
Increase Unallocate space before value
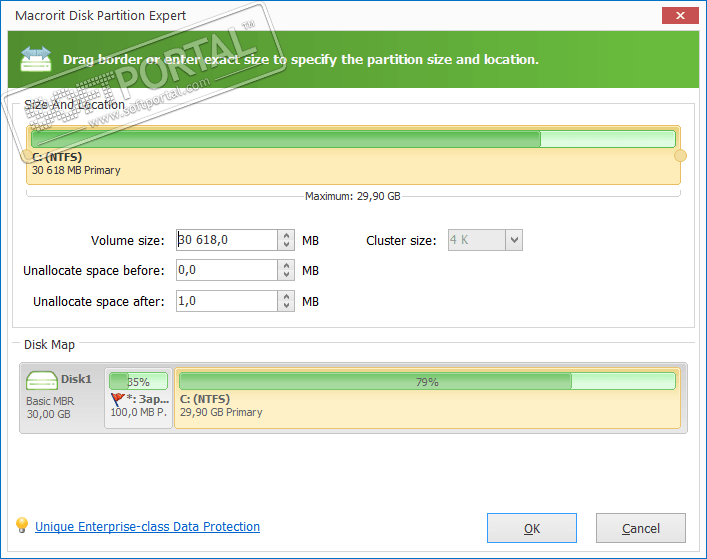click(x=286, y=265)
